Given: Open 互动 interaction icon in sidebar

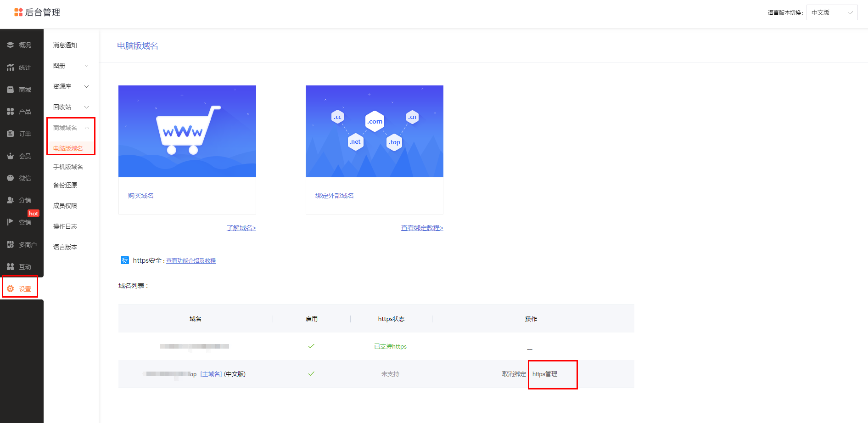Looking at the screenshot, I should pyautogui.click(x=10, y=267).
